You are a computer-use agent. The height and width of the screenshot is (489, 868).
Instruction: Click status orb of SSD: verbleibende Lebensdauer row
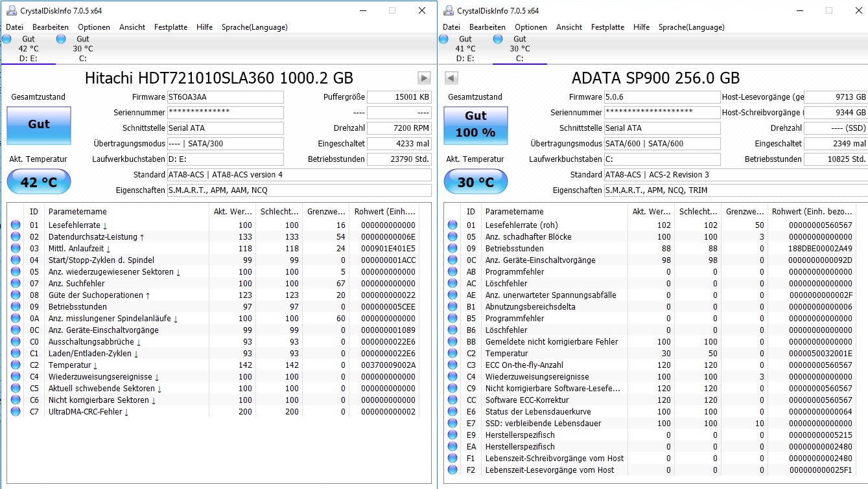(452, 424)
